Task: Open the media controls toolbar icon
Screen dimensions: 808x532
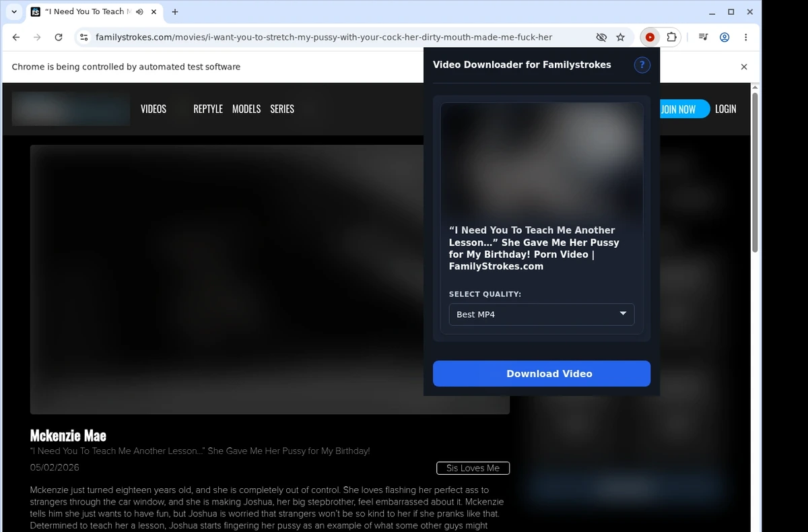Action: (703, 37)
